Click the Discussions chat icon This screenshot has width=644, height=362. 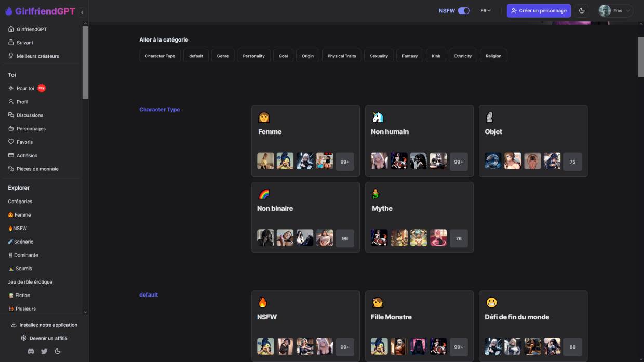[11, 115]
